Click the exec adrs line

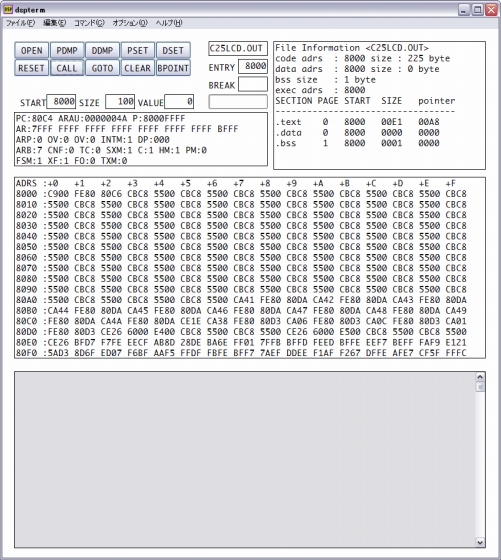[320, 90]
